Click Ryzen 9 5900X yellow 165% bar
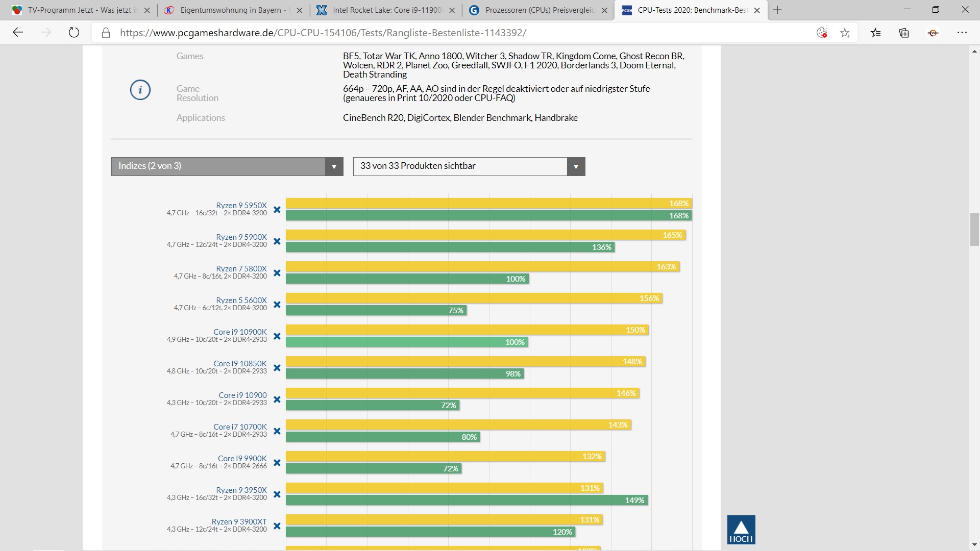980x551 pixels. click(x=485, y=235)
